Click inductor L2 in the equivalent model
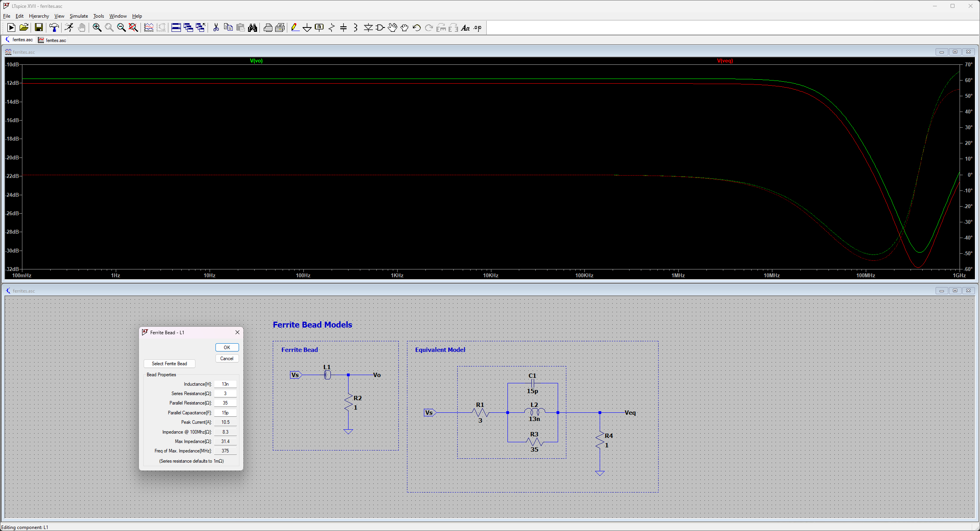Viewport: 980px width, 531px height. click(535, 412)
